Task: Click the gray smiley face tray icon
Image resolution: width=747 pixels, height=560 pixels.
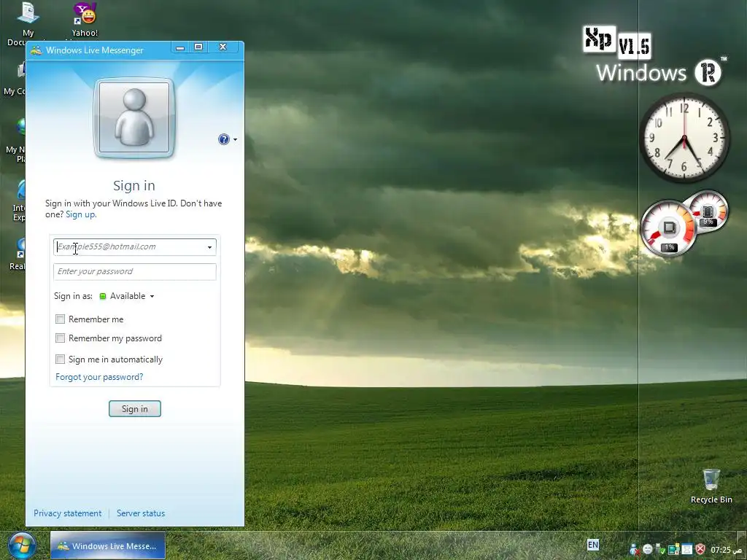Action: pos(648,550)
